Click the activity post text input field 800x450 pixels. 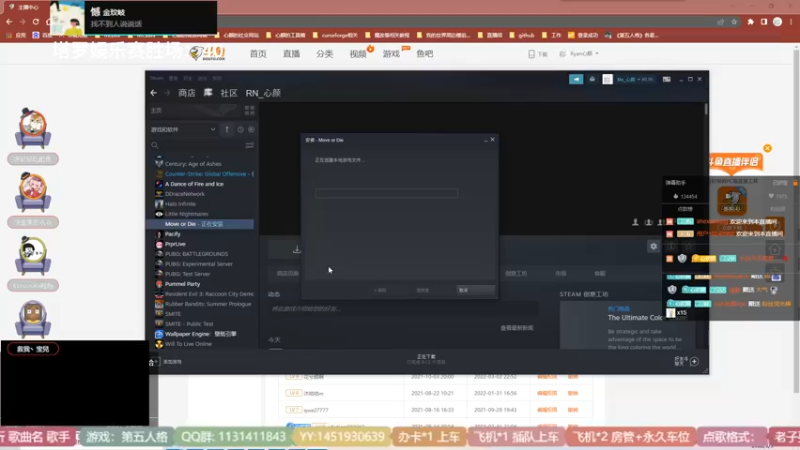402,309
